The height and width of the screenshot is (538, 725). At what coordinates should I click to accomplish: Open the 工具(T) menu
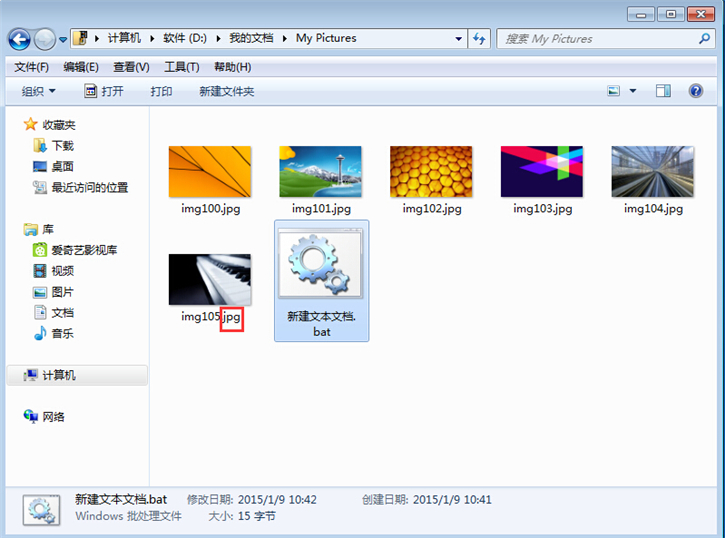pyautogui.click(x=181, y=67)
